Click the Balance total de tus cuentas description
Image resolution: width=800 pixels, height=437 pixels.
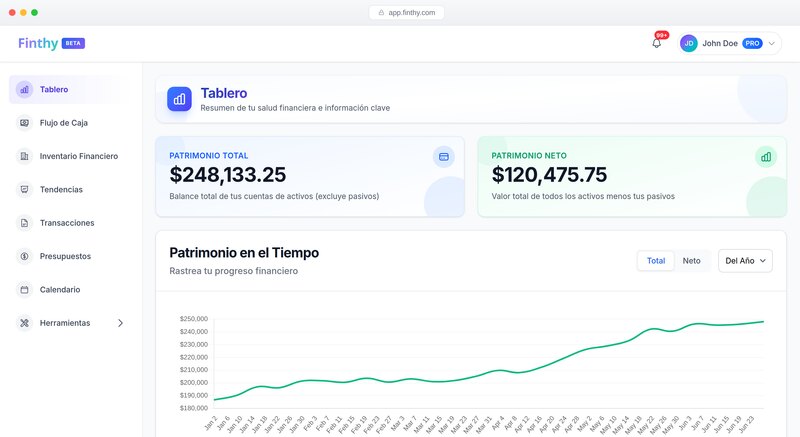(x=274, y=196)
